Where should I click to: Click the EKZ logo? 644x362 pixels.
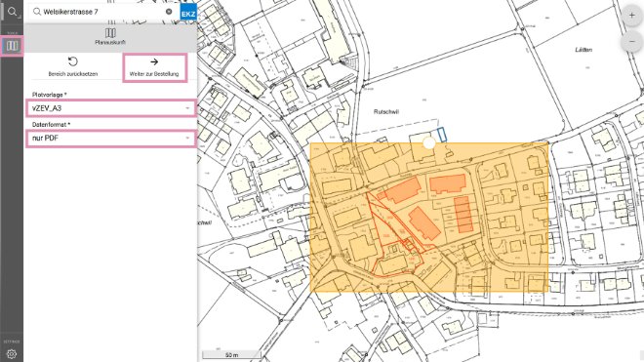[188, 13]
